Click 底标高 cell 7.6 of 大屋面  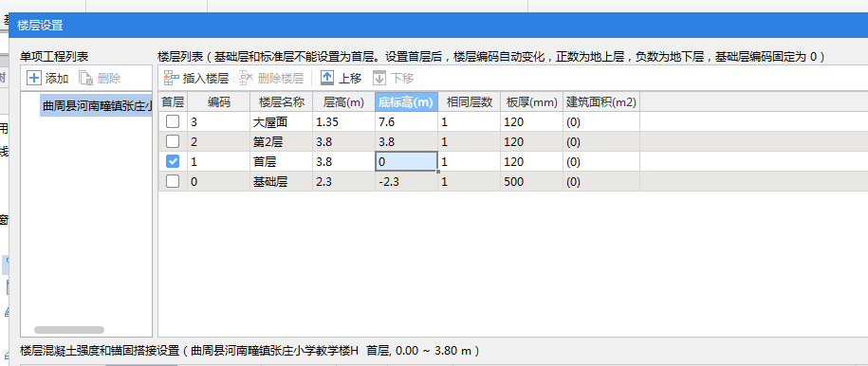coord(406,121)
